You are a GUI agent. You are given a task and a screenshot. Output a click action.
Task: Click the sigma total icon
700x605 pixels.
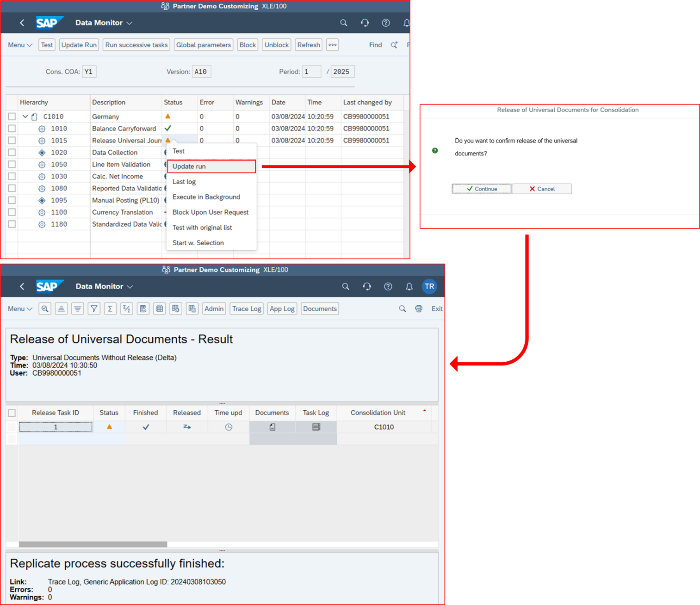(x=110, y=309)
